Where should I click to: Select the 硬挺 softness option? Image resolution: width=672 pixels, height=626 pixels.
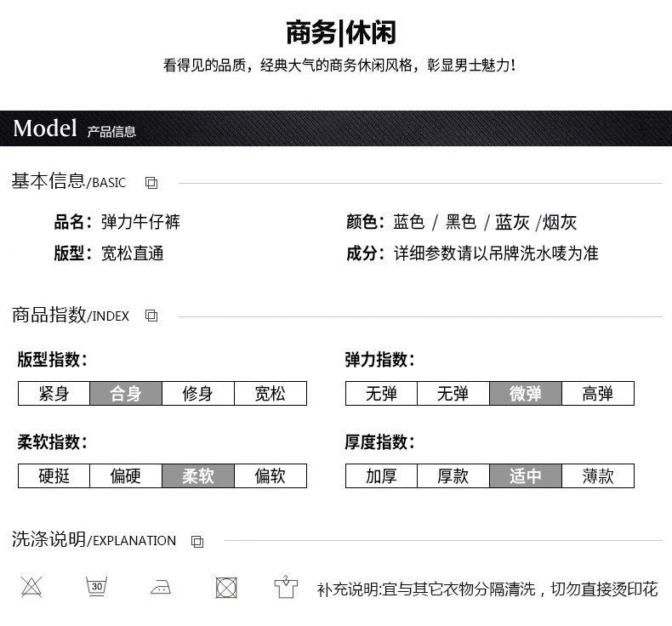click(54, 476)
